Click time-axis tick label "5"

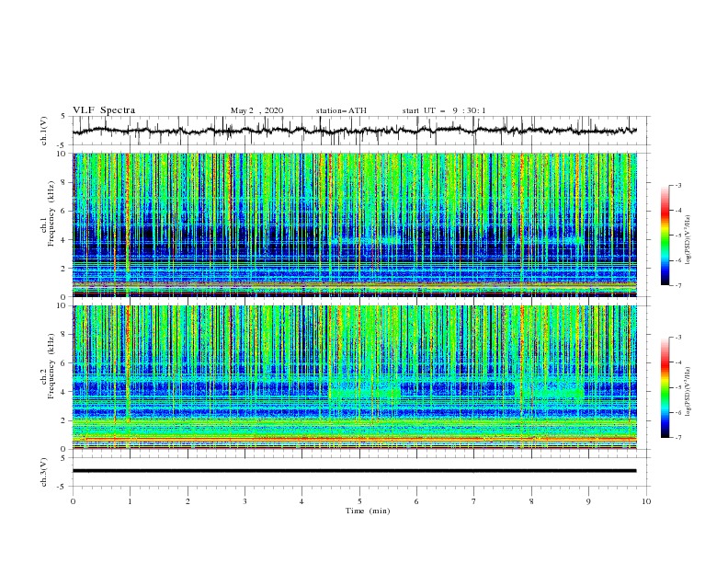pyautogui.click(x=359, y=501)
